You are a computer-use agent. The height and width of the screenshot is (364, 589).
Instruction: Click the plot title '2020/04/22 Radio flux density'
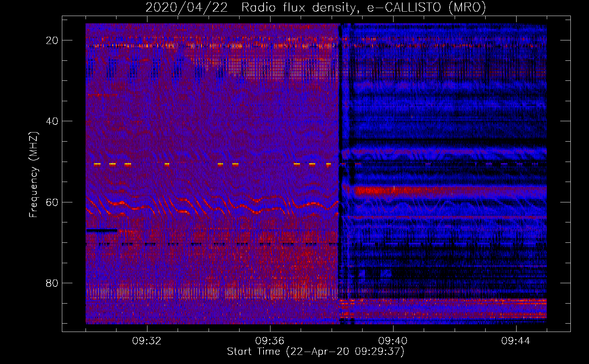click(316, 7)
